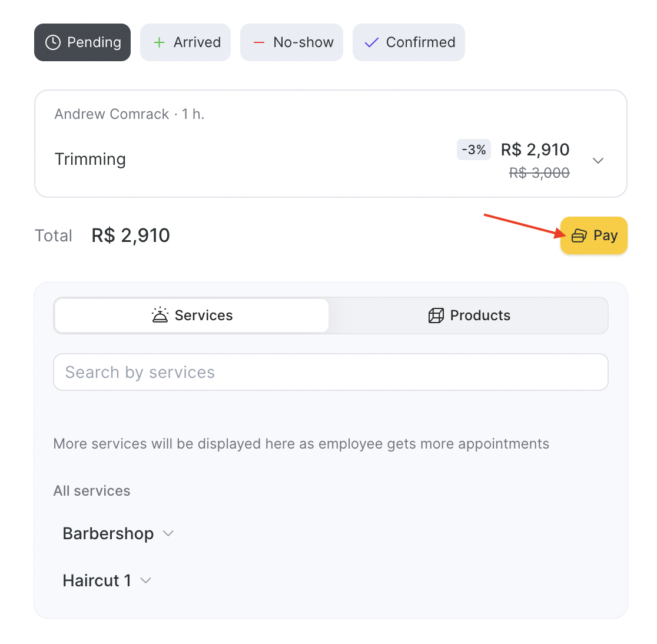Mark the appointment as Arrived
The image size is (657, 644).
(185, 42)
